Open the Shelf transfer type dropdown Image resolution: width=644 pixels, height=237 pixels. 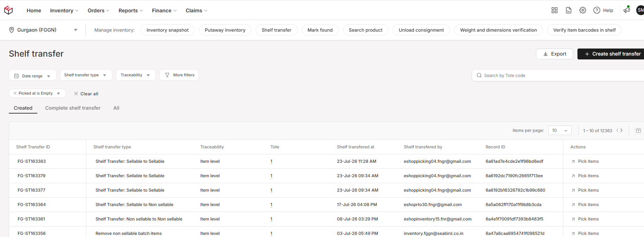(86, 75)
